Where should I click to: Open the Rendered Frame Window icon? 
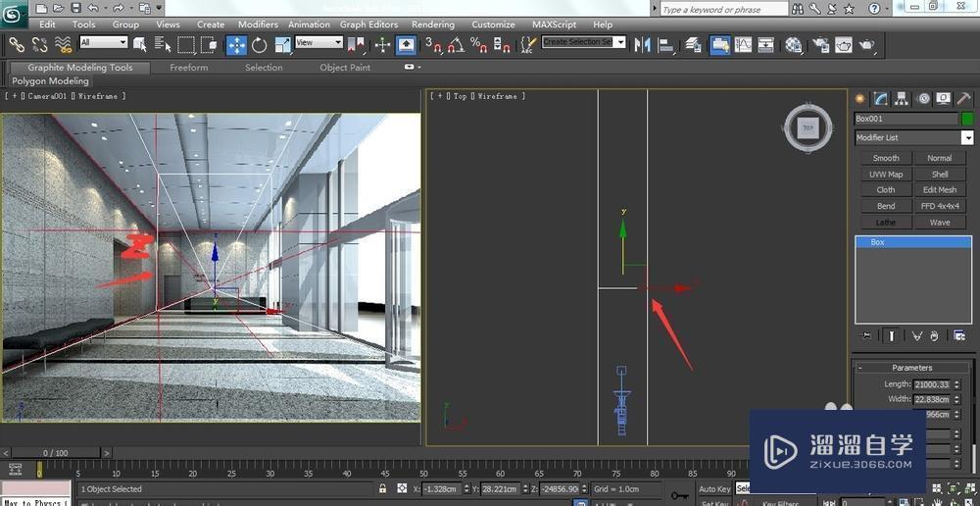[844, 44]
